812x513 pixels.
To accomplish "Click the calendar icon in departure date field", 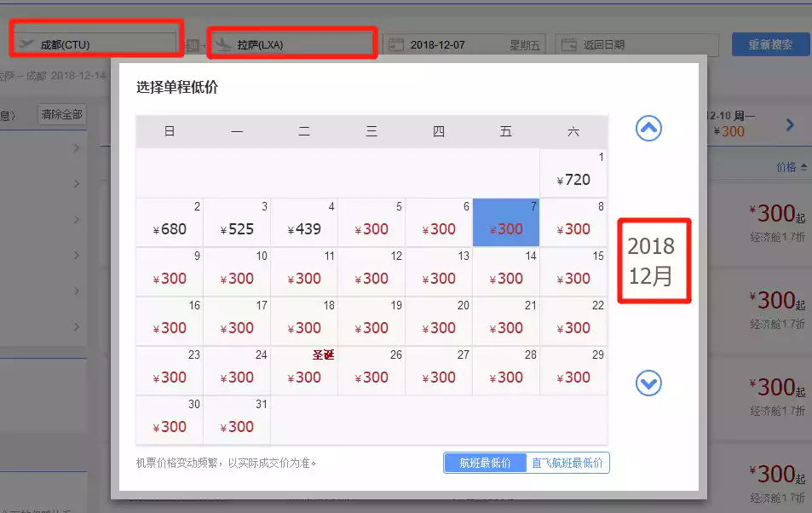I will (x=395, y=44).
